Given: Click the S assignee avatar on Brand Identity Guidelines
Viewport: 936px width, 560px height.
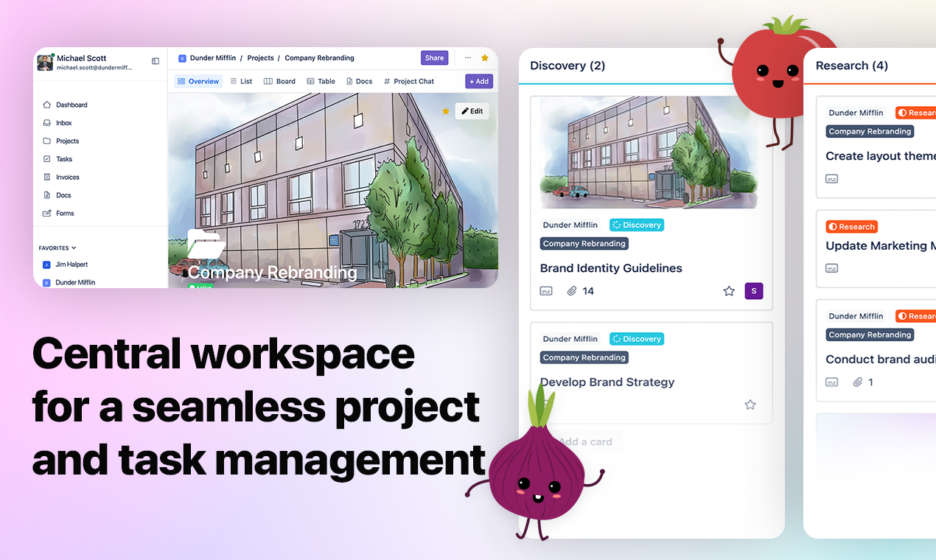Looking at the screenshot, I should point(754,291).
